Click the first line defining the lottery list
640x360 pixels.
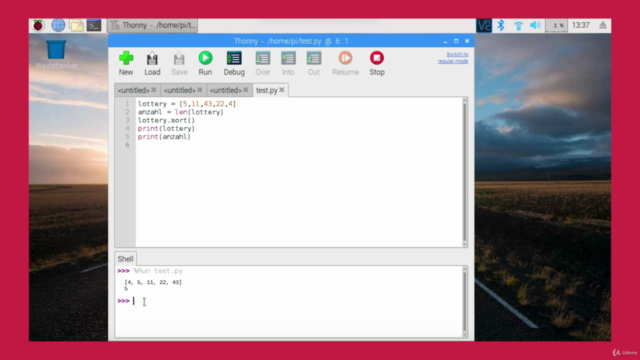click(187, 104)
